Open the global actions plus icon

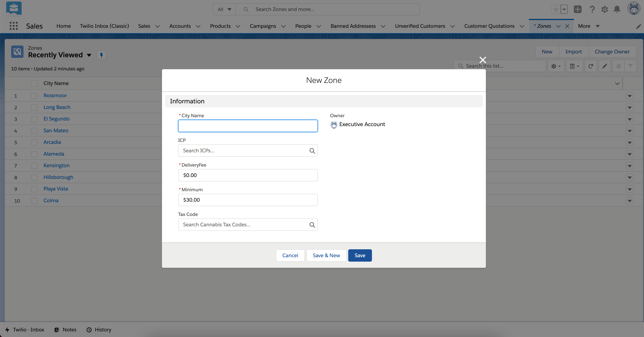tap(577, 9)
